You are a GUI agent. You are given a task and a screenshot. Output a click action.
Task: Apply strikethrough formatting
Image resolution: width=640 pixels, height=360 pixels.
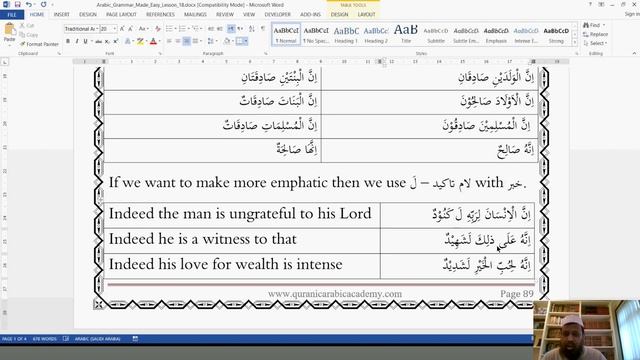click(x=98, y=41)
